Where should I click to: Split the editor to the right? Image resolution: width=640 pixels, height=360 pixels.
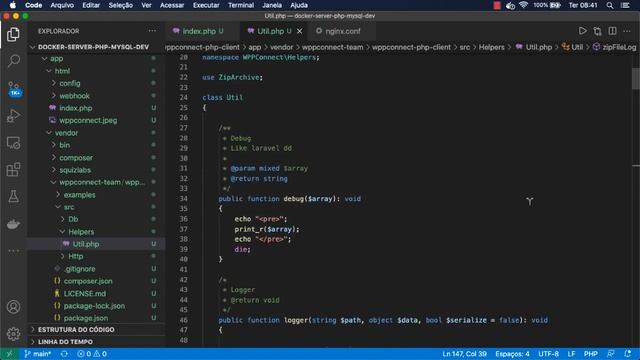[612, 31]
